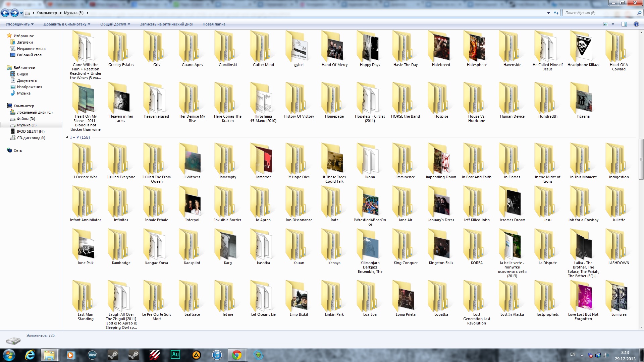Open the Упорядочить dropdown menu

point(19,24)
